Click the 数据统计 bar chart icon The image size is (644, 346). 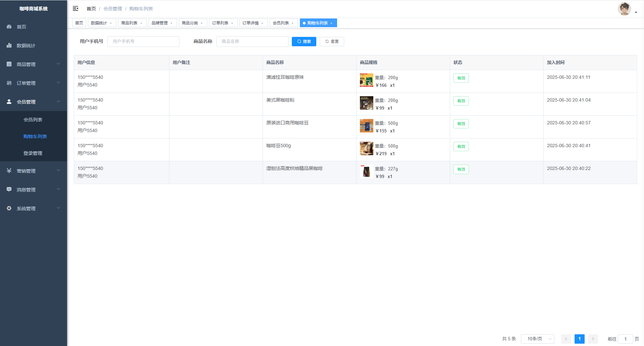[x=9, y=45]
